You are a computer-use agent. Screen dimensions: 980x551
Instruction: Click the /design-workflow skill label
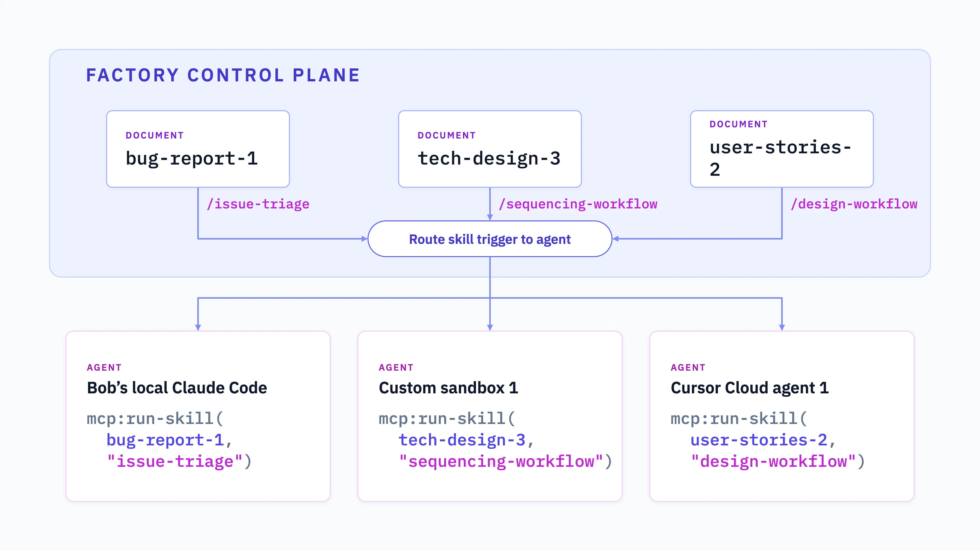pos(854,204)
